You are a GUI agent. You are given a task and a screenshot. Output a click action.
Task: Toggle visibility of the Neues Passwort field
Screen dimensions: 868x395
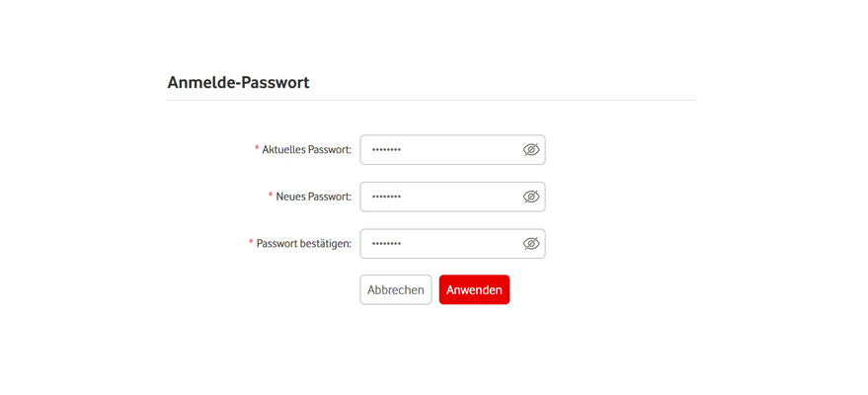[530, 197]
